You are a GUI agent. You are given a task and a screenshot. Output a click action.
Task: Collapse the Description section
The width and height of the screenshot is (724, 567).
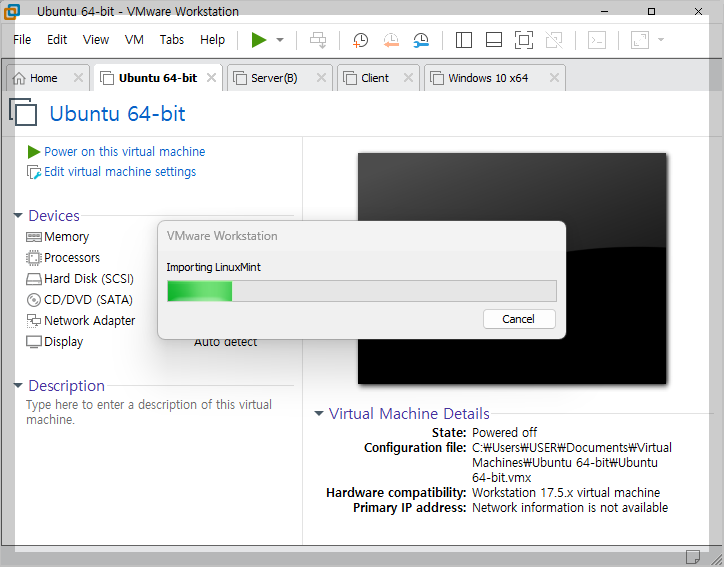pyautogui.click(x=18, y=386)
